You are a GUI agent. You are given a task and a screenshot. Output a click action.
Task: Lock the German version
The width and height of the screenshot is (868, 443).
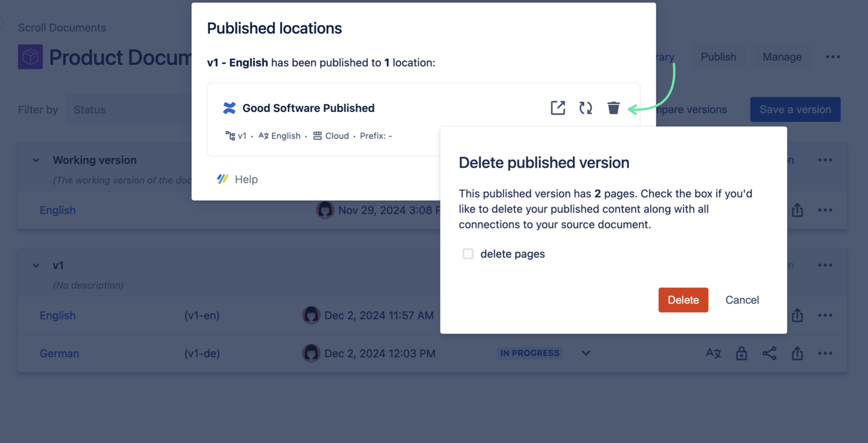tap(742, 353)
